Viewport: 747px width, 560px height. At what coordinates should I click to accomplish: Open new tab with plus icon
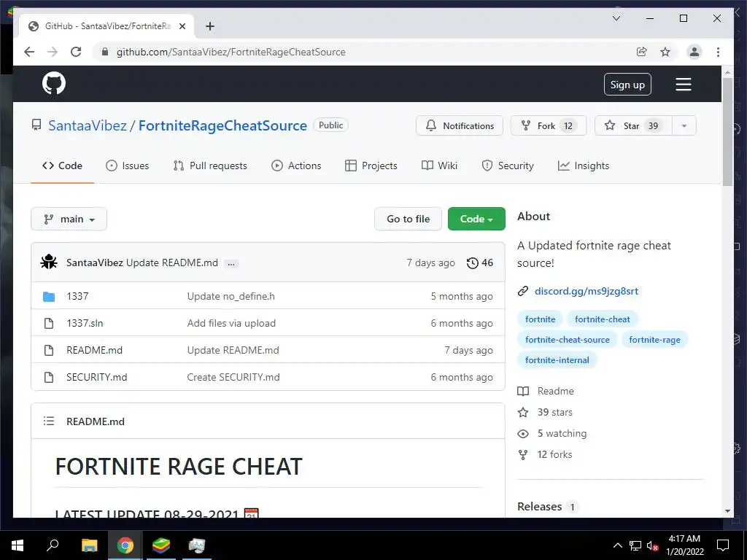tap(210, 26)
